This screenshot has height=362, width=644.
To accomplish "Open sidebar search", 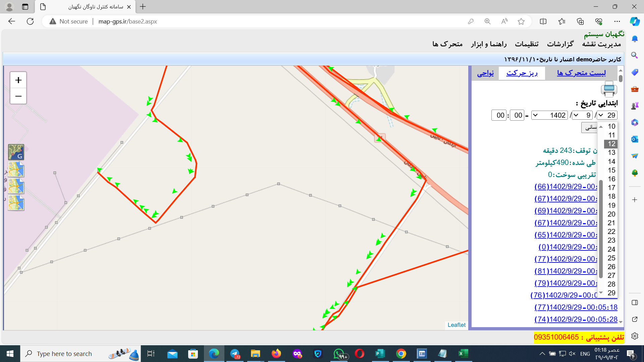I will coord(635,55).
